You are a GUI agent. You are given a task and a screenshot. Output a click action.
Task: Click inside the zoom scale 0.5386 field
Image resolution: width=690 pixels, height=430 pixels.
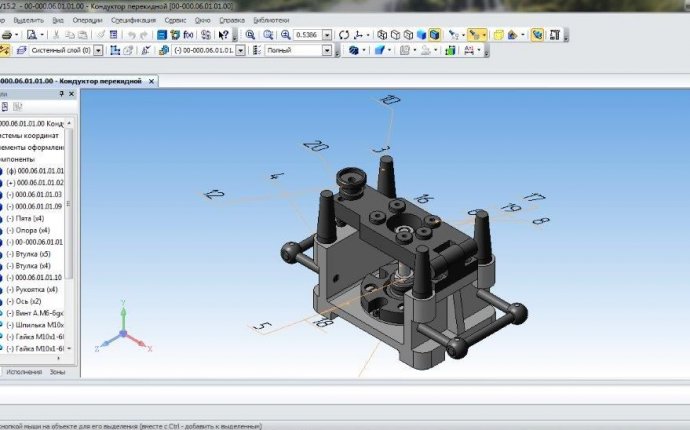tap(308, 35)
